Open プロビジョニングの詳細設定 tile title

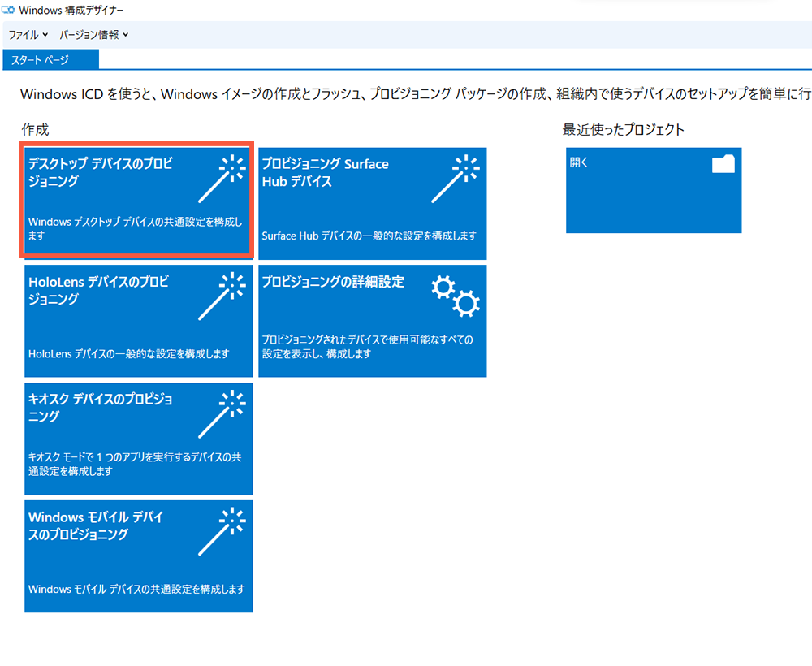tap(333, 282)
